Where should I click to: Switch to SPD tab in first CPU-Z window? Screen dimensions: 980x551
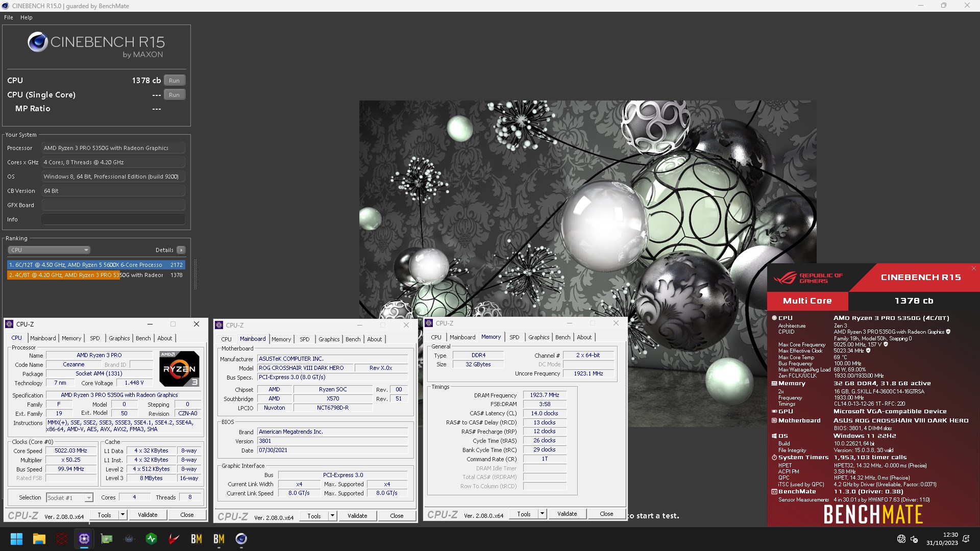click(95, 338)
